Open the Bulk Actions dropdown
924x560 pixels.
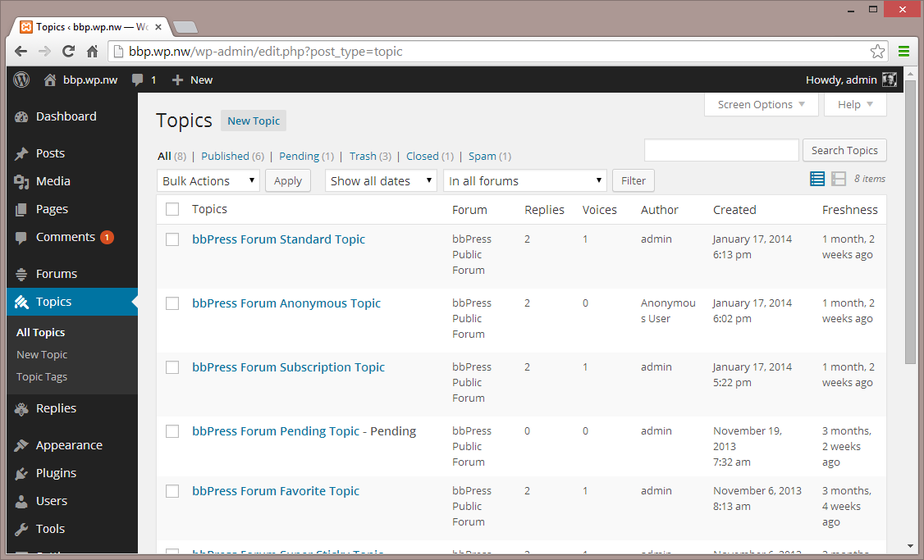click(x=208, y=181)
